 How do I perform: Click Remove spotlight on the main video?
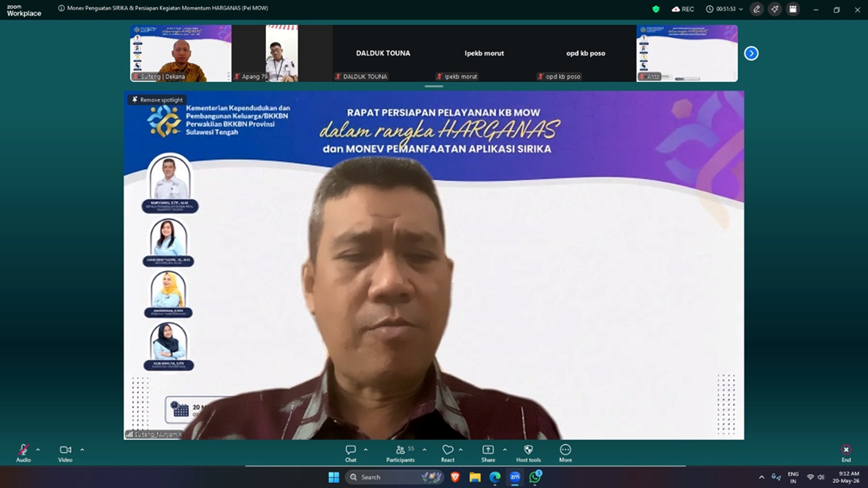coord(157,100)
